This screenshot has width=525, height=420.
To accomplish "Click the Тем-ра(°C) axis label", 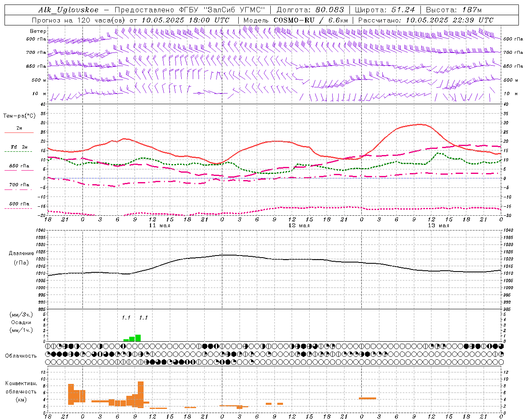I will (19, 116).
